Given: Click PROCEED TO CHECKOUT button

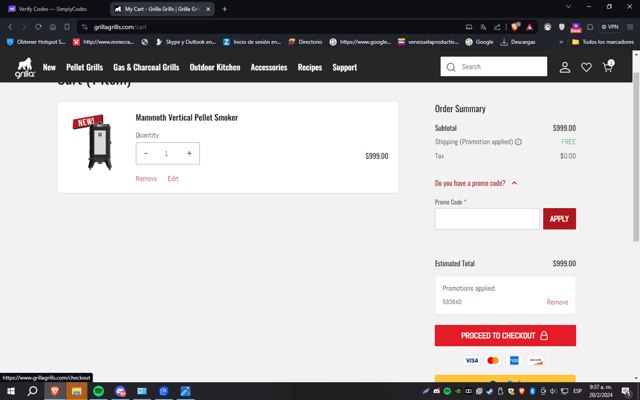Looking at the screenshot, I should 505,336.
